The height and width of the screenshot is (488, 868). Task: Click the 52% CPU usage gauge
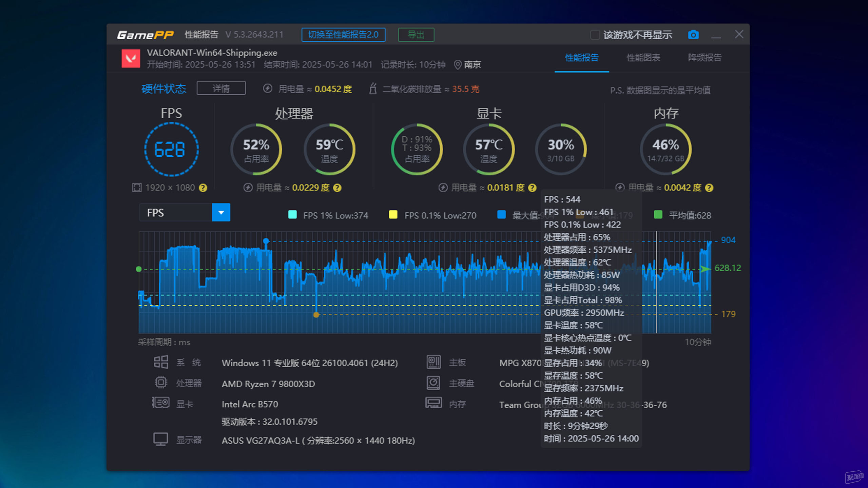256,150
